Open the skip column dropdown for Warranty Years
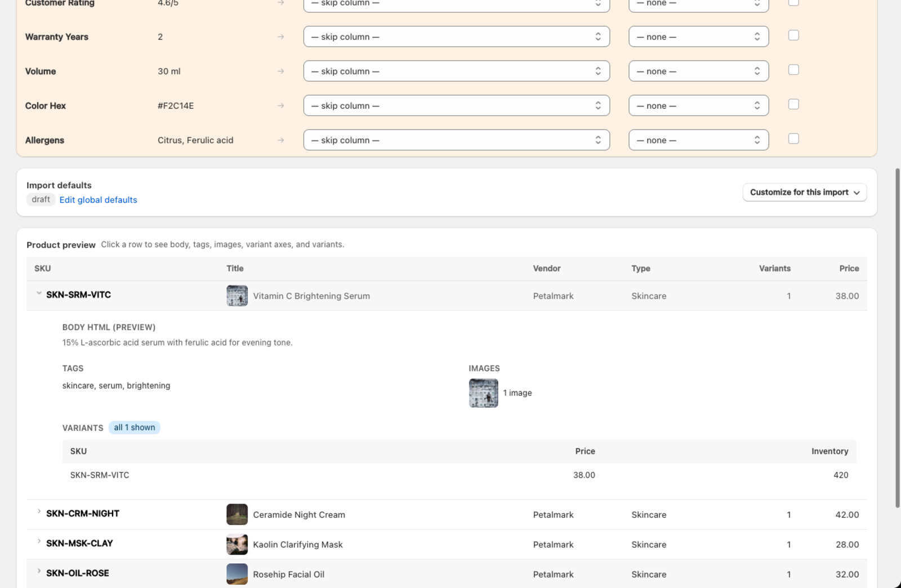Screen dimensions: 901x588 click(x=456, y=37)
